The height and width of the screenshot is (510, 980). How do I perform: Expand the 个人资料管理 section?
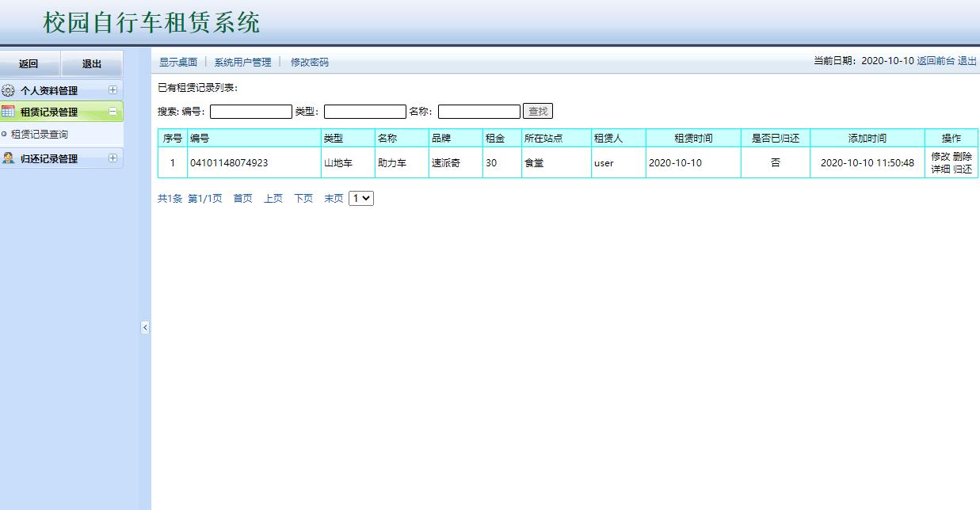pos(114,89)
